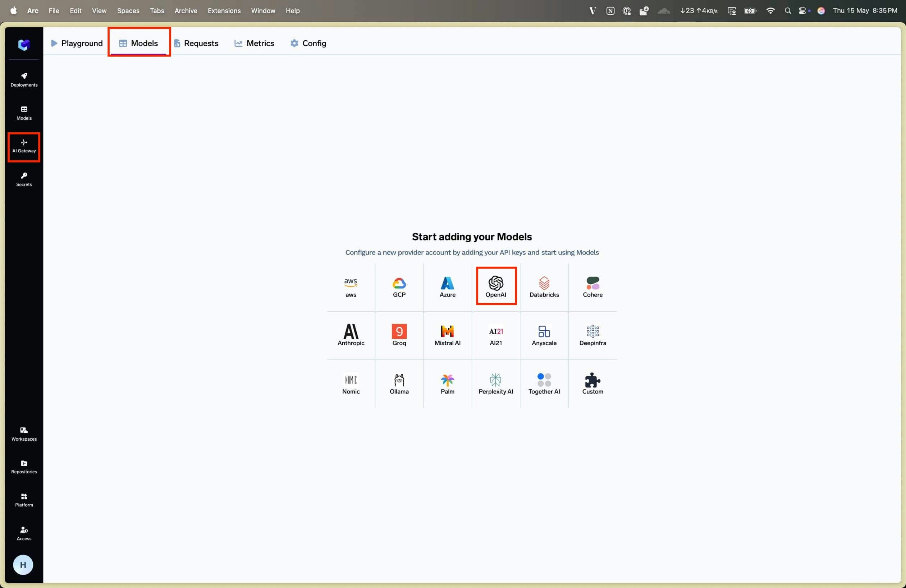
Task: Select the Deepinfra provider
Action: (x=592, y=335)
